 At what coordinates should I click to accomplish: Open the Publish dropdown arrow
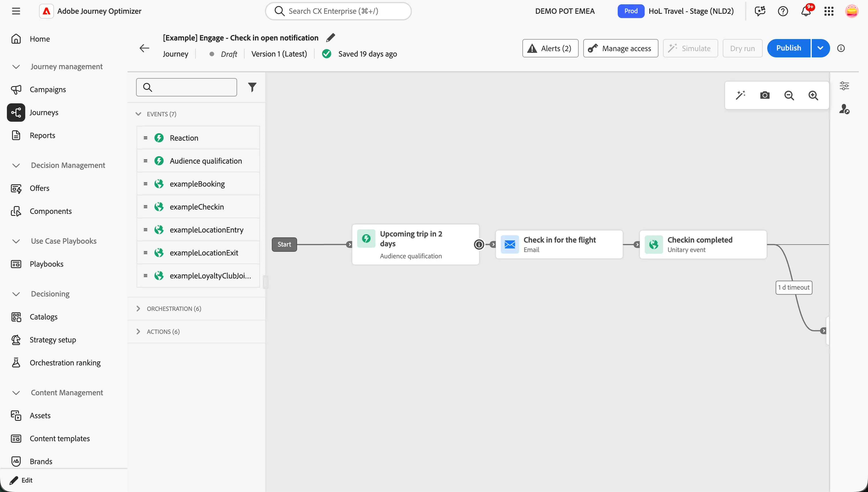click(820, 48)
